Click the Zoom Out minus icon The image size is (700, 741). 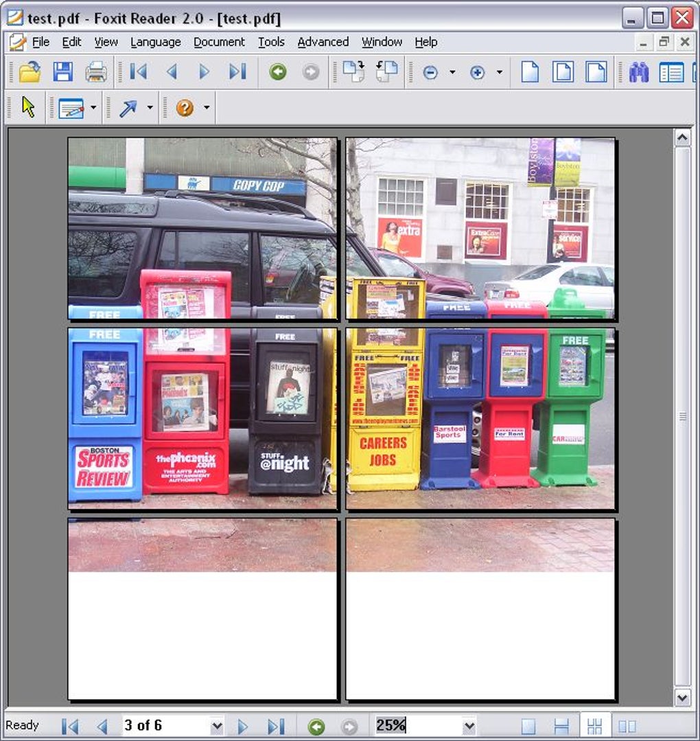click(x=430, y=72)
